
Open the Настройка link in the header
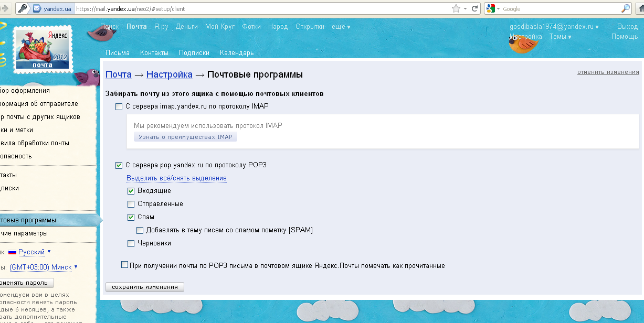526,37
